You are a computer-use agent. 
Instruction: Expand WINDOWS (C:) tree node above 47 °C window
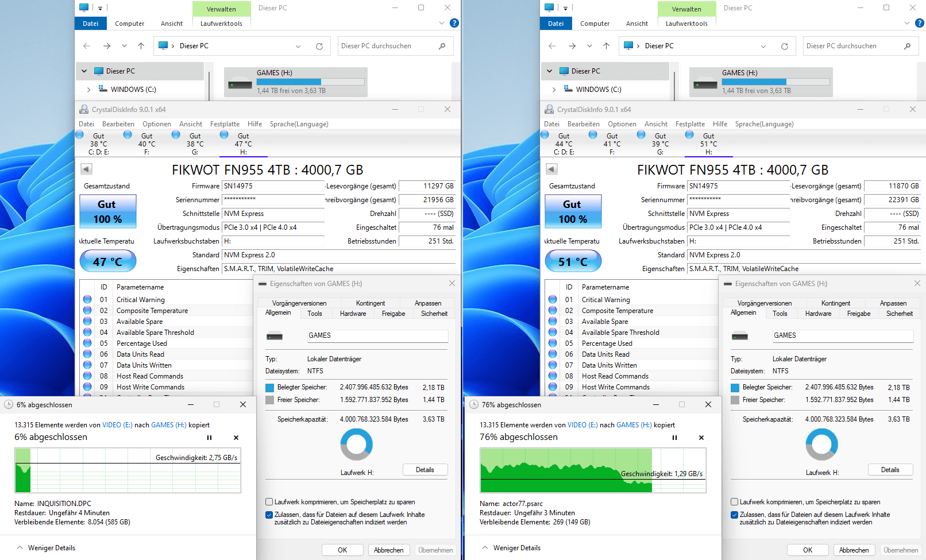88,90
